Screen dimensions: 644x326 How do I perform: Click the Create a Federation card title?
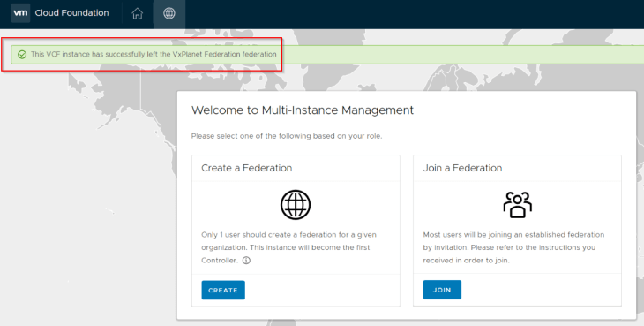click(247, 168)
